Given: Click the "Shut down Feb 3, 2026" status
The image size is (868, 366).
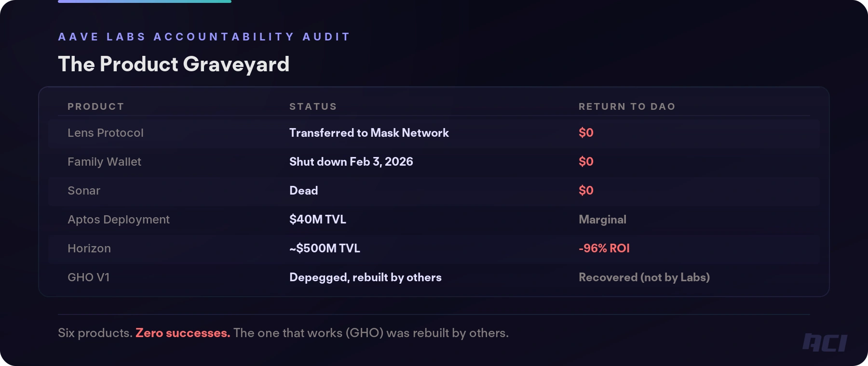Looking at the screenshot, I should click(x=351, y=162).
